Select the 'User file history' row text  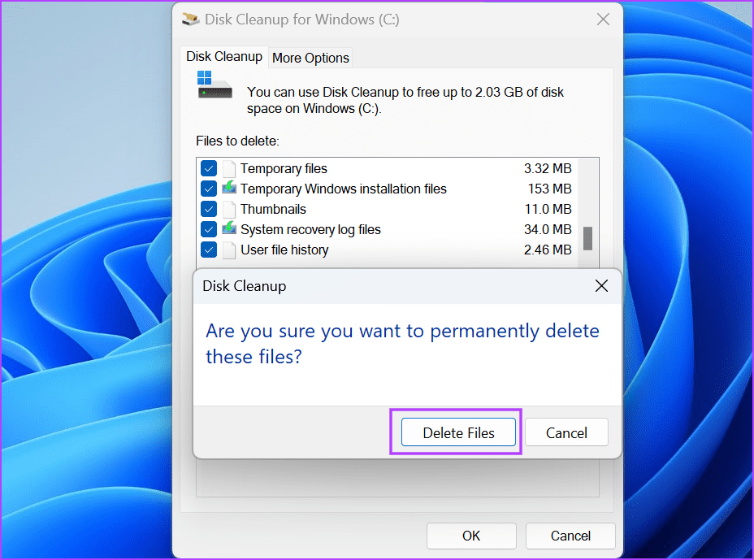284,250
